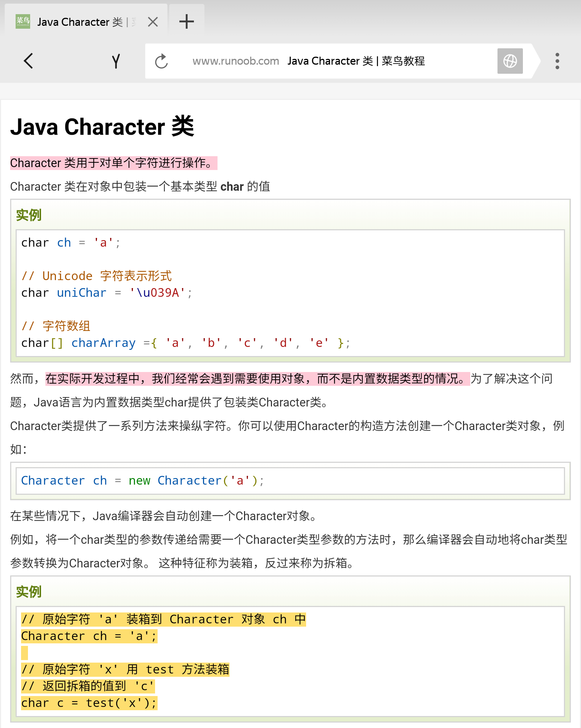Click highlighted code Character ch = 'a';
The height and width of the screenshot is (728, 581).
coord(89,636)
